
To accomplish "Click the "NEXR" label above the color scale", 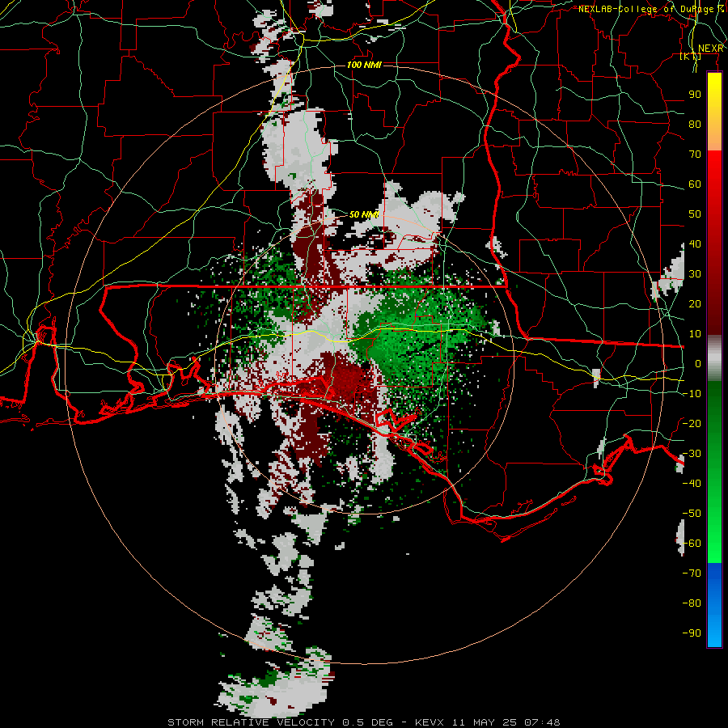I will 711,49.
